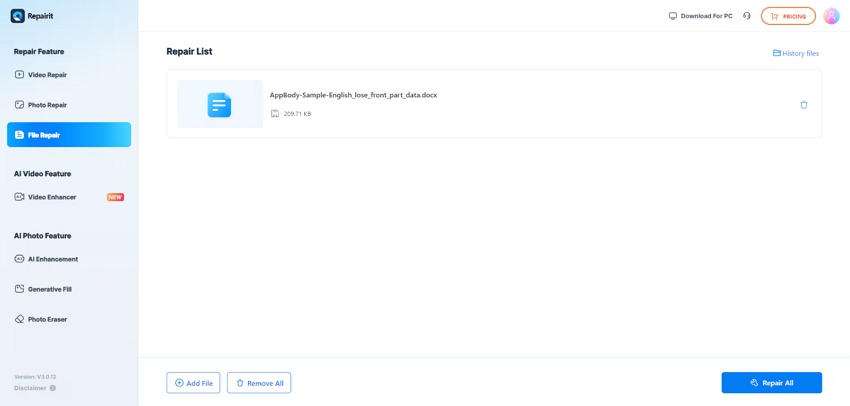Open Photo Repair feature
The height and width of the screenshot is (406, 850).
(47, 105)
